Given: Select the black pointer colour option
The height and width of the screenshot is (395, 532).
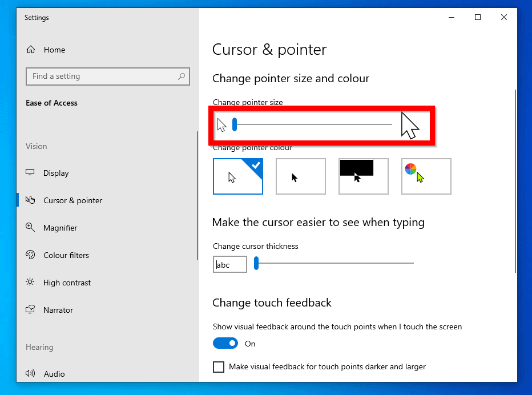Looking at the screenshot, I should pyautogui.click(x=301, y=176).
